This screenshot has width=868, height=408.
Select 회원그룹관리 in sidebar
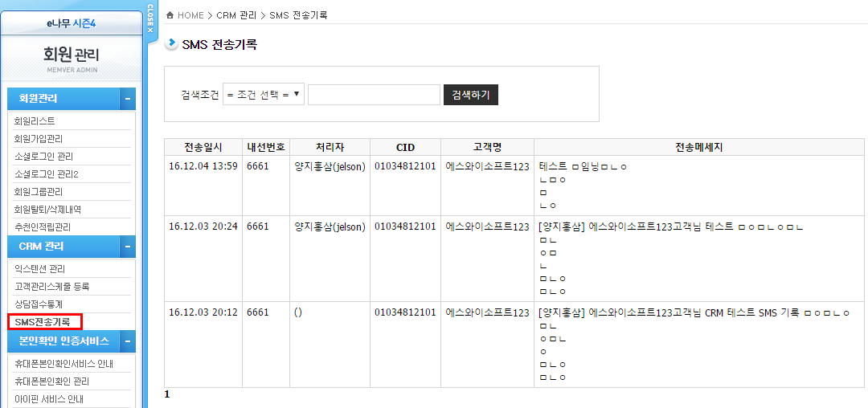click(39, 192)
